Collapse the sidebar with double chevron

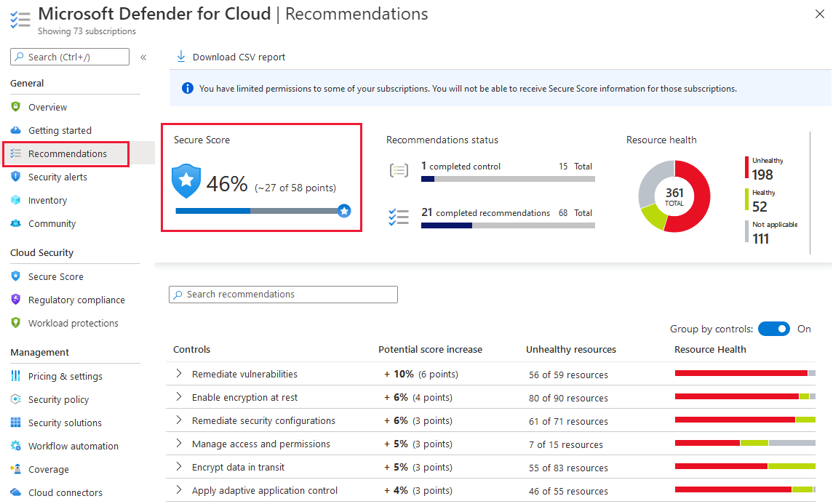click(x=143, y=57)
